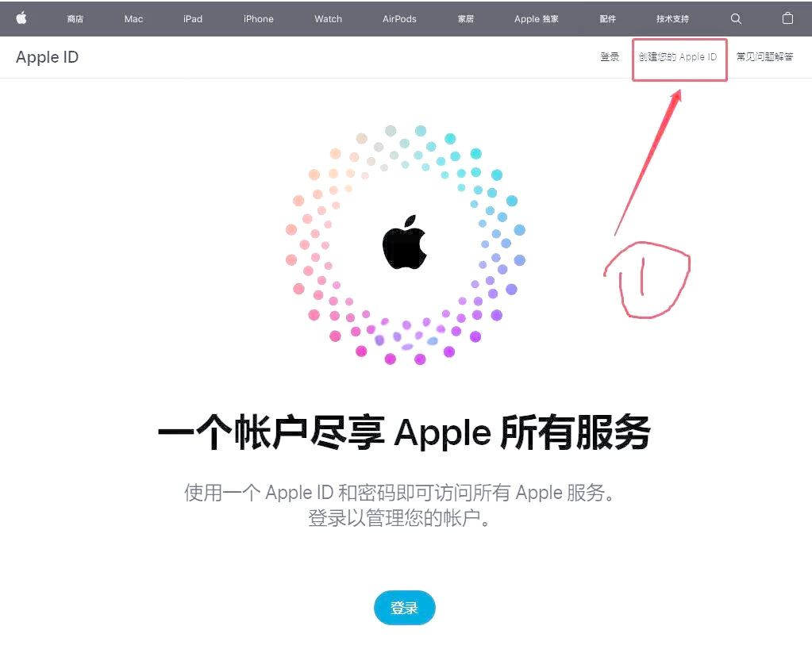Open the search magnifier icon
Screen dimensions: 812x649
(736, 18)
